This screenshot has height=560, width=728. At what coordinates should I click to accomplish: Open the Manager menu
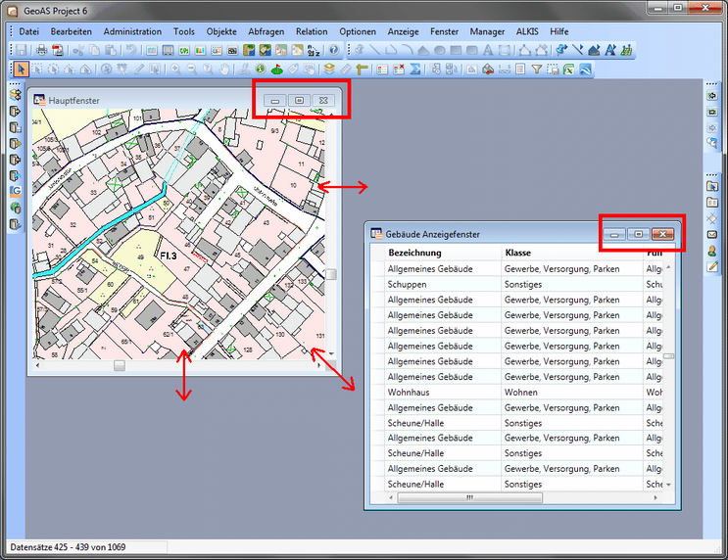pos(487,31)
